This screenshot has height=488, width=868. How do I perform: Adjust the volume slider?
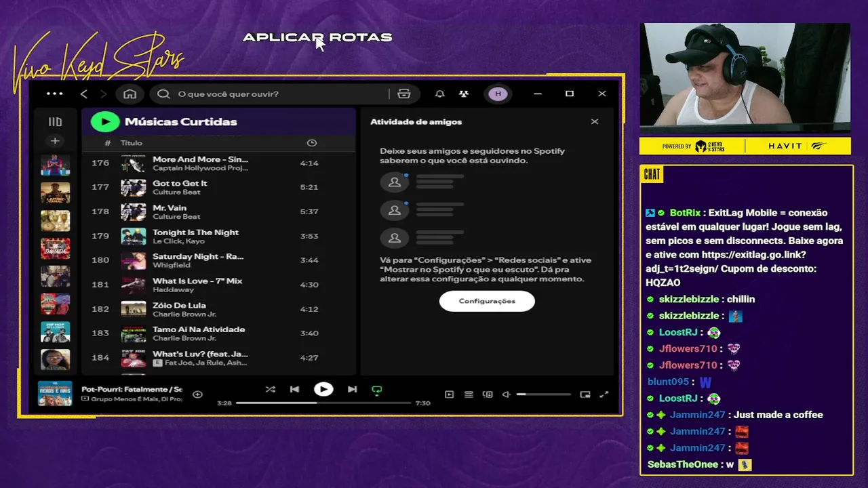543,394
